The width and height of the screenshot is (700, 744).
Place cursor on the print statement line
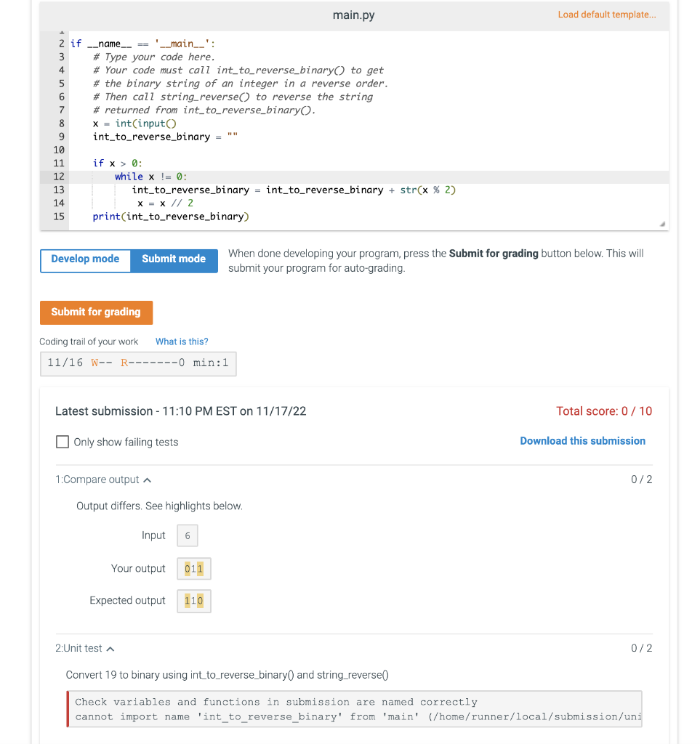(171, 216)
